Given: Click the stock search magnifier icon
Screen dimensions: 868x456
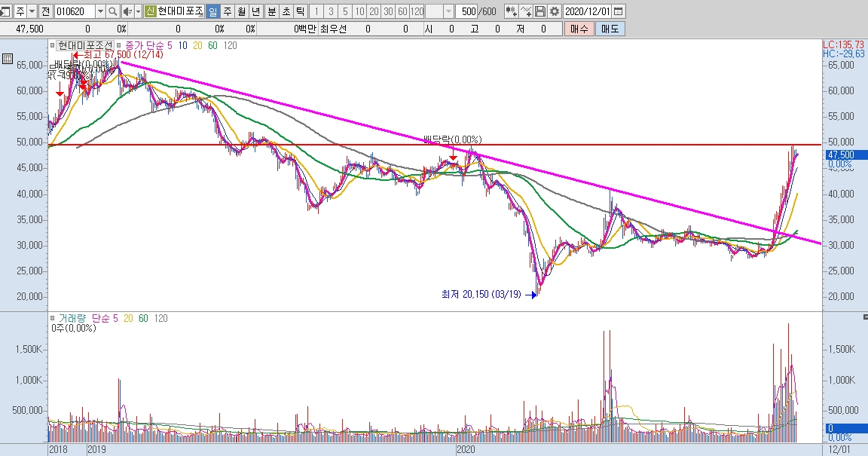Looking at the screenshot, I should (113, 11).
